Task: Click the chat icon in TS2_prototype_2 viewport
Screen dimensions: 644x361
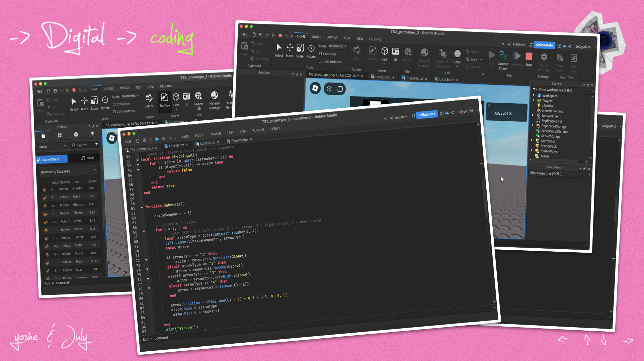Action: (340, 89)
